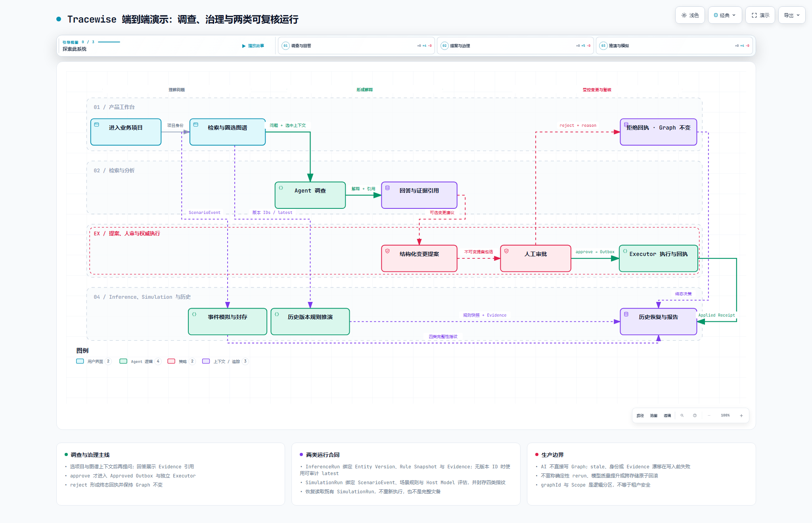Click the 形成解释 phase label

coord(364,90)
